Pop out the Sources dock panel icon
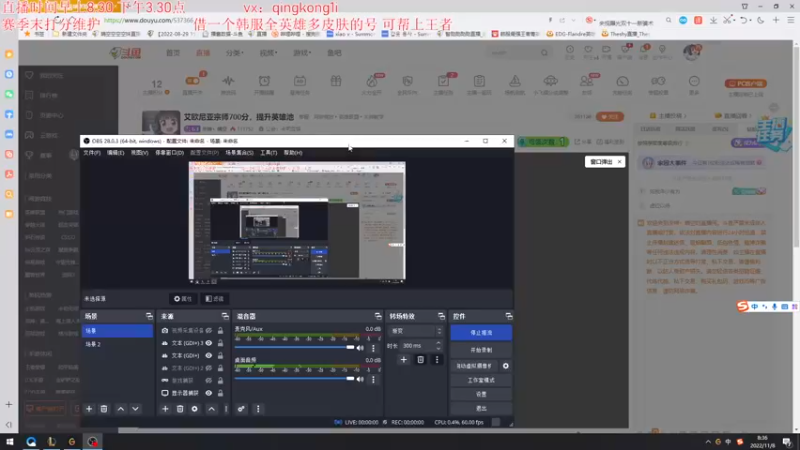 225,316
